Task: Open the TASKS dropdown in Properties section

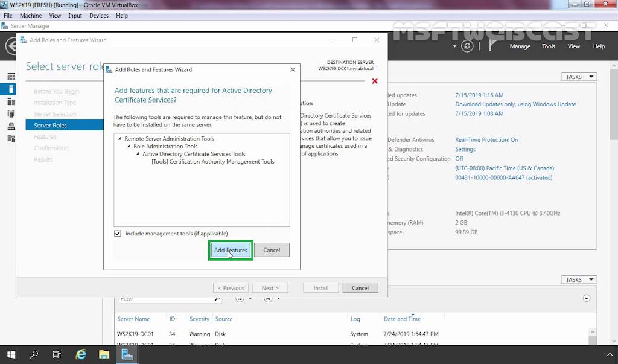Action: 579,77
